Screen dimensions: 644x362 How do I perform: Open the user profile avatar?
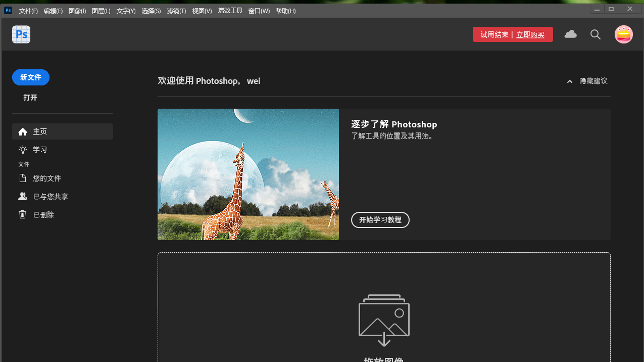624,34
